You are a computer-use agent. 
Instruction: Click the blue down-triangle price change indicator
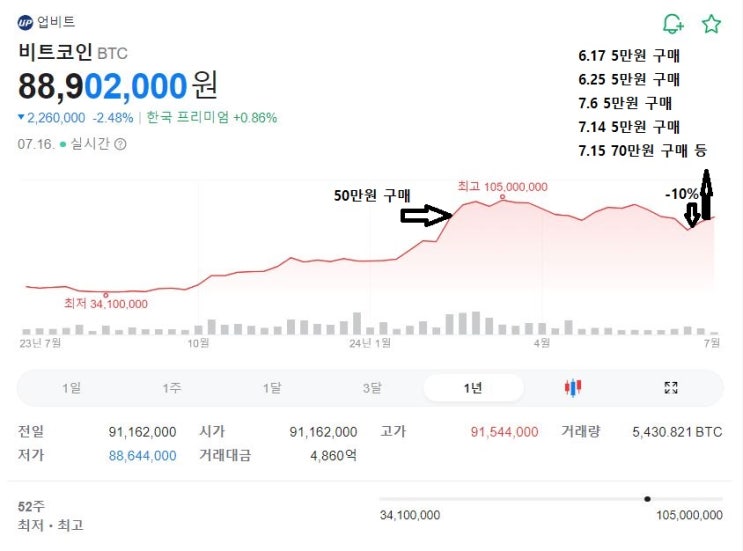pos(21,117)
